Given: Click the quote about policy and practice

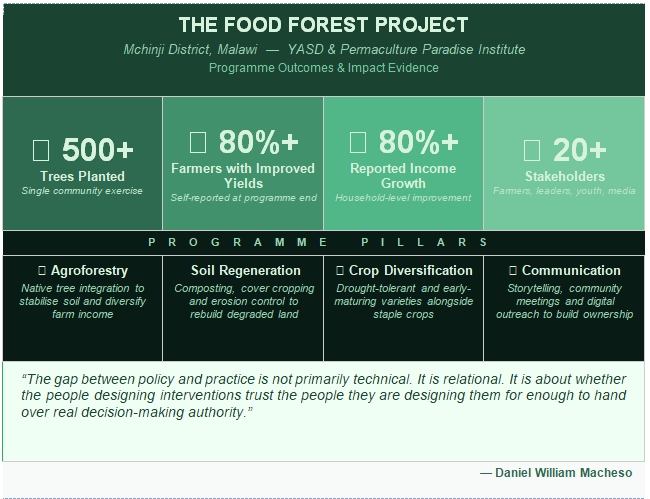Looking at the screenshot, I should (x=324, y=396).
